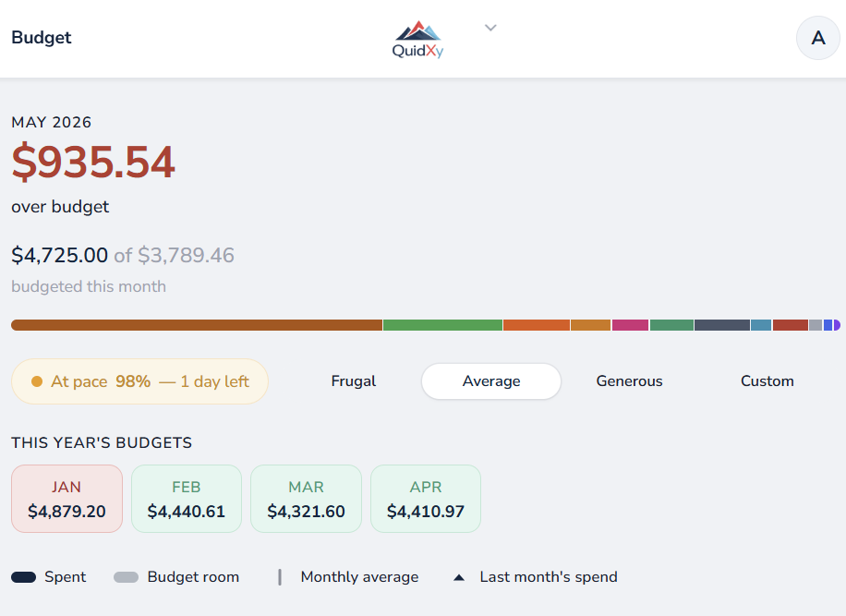
Task: Click THIS YEAR'S BUDGETS heading
Action: 102,443
